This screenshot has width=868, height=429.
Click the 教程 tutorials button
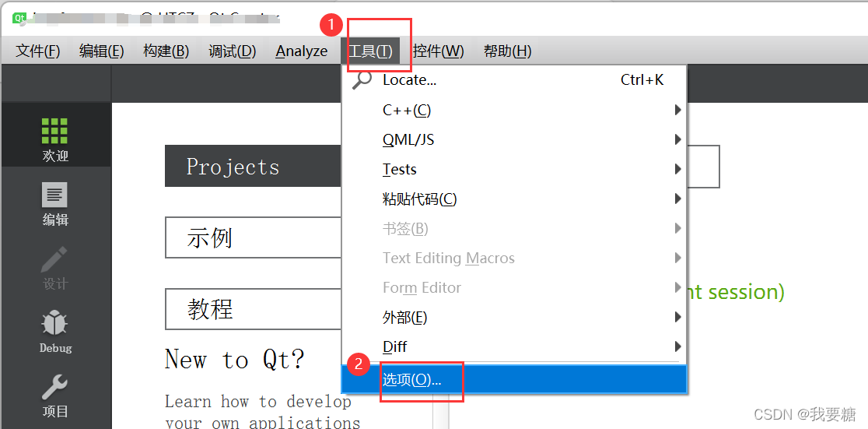coord(253,309)
